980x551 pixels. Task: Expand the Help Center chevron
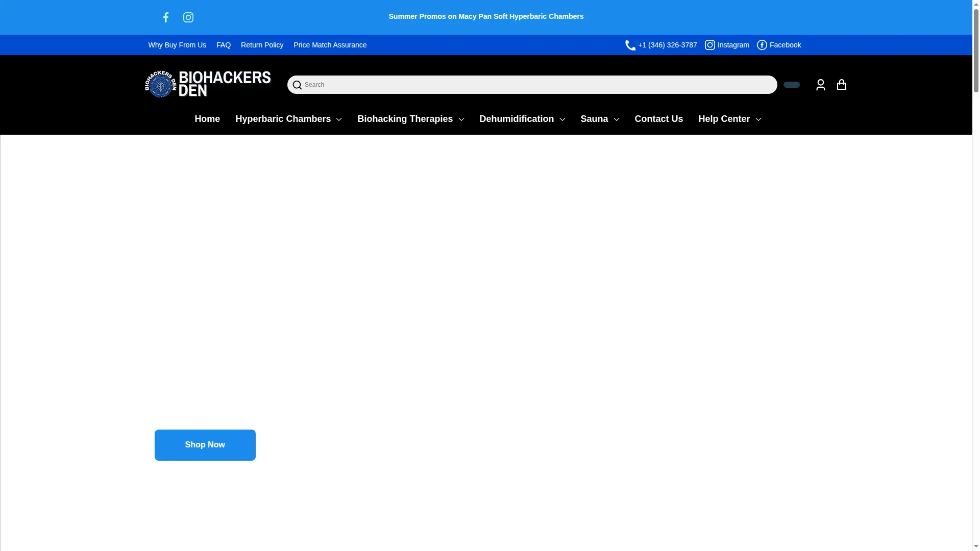point(758,119)
